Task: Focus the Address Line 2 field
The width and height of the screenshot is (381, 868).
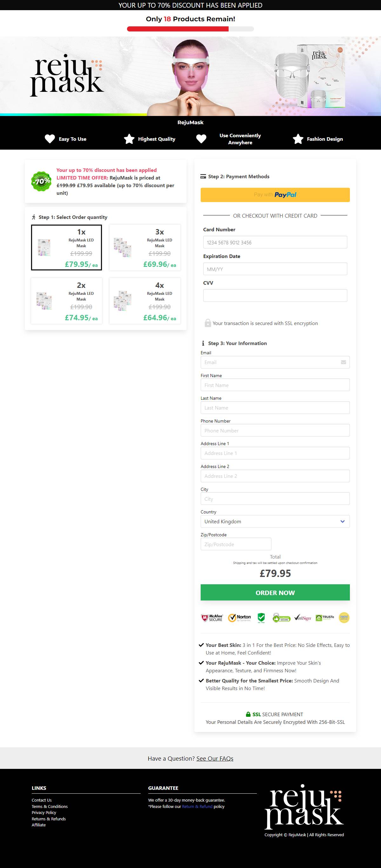Action: coord(275,476)
